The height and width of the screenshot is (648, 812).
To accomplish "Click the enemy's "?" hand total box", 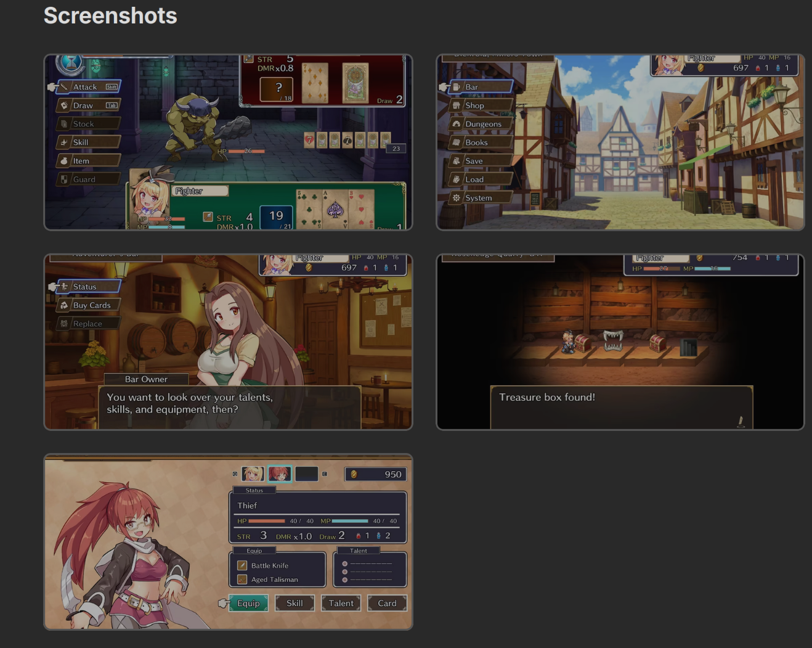I will point(277,89).
